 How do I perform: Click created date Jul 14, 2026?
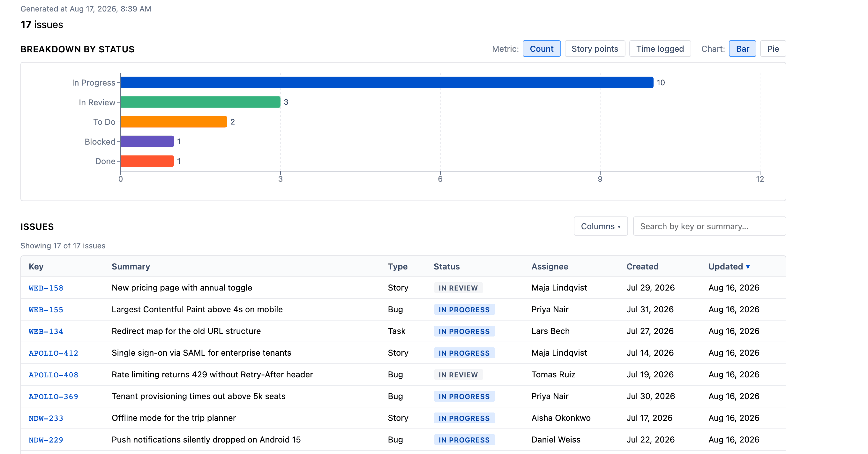650,353
